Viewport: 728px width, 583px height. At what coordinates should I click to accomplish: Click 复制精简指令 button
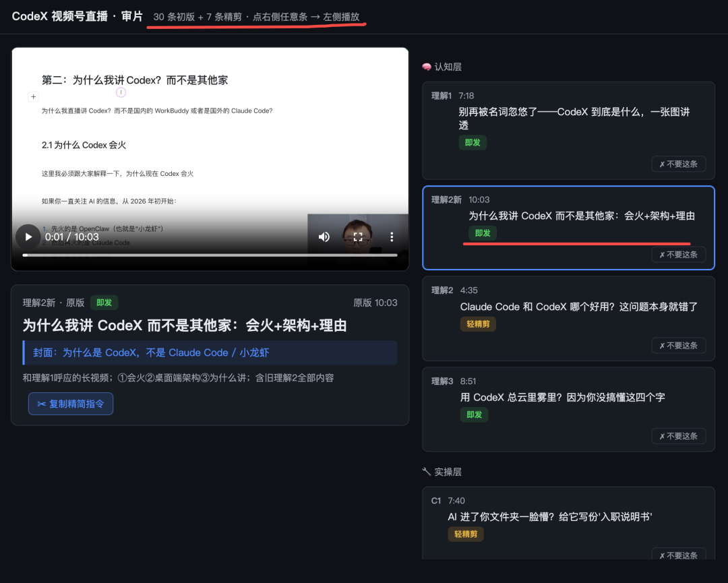coord(71,404)
